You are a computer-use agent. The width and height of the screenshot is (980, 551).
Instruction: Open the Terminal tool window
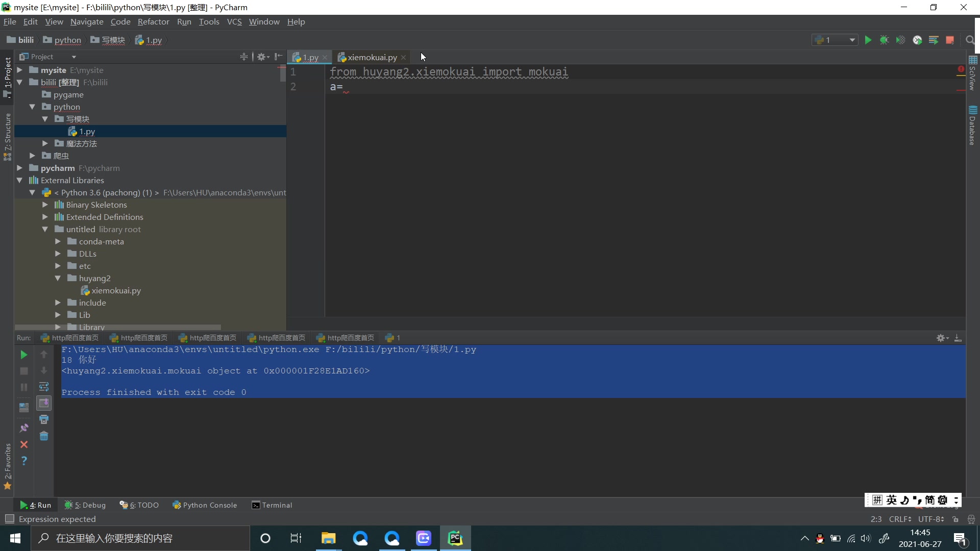[272, 505]
